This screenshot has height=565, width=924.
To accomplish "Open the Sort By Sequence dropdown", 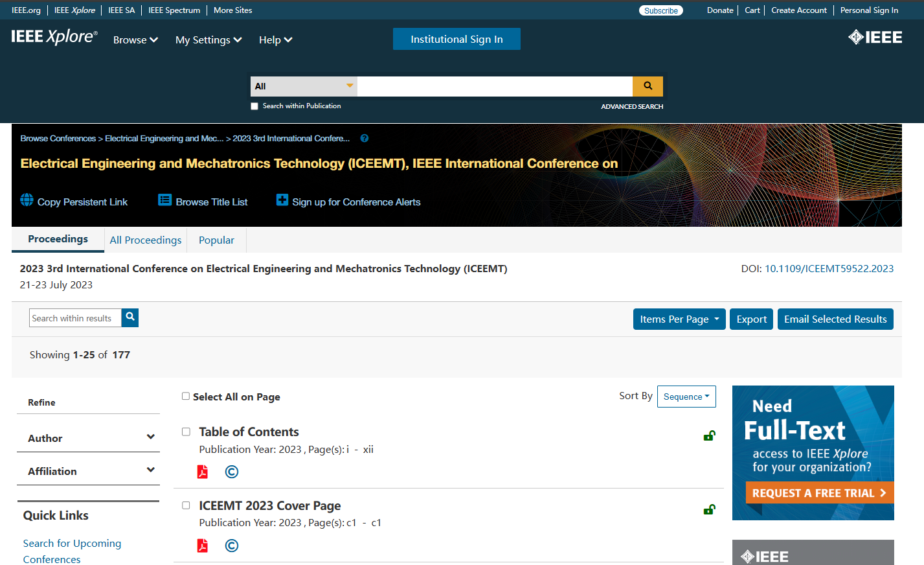I will pyautogui.click(x=686, y=397).
